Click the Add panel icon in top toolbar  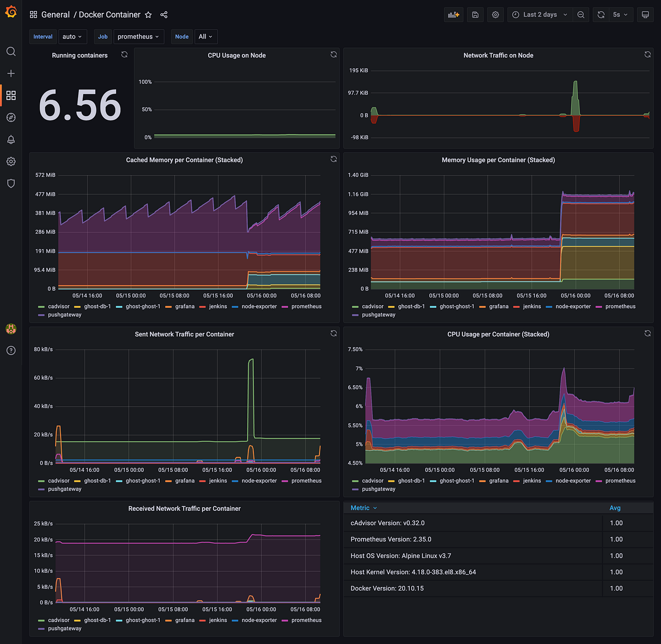tap(453, 14)
